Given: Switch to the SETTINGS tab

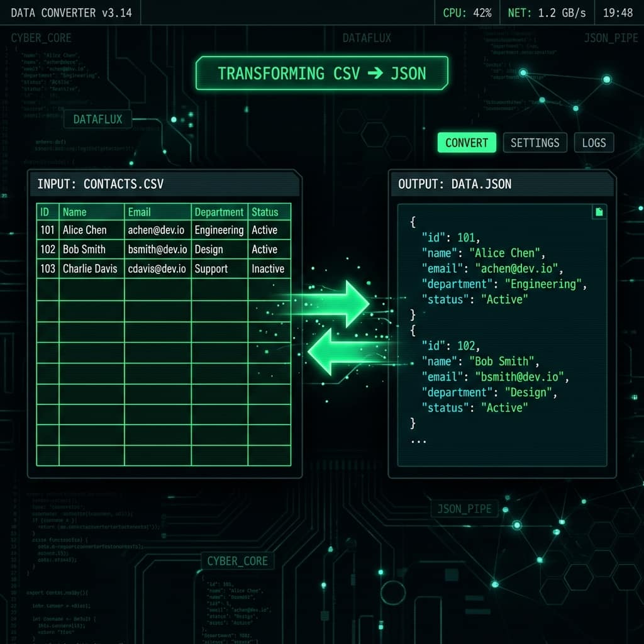Looking at the screenshot, I should pos(535,143).
